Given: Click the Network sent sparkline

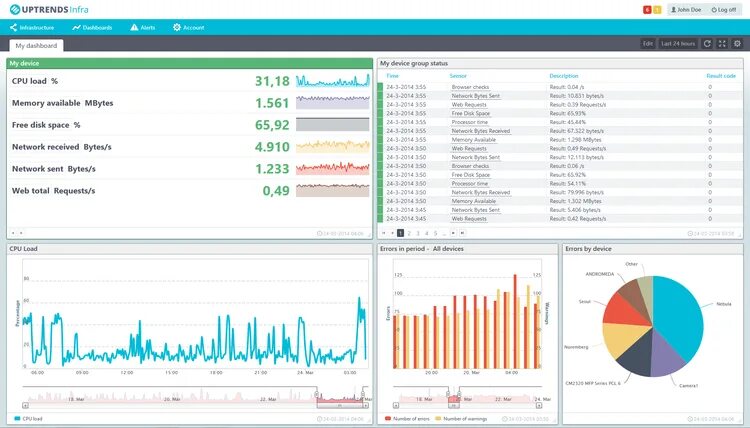Looking at the screenshot, I should [332, 168].
